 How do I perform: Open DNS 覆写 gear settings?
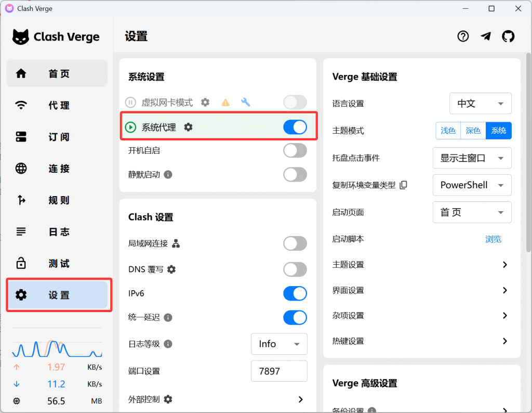pyautogui.click(x=171, y=269)
